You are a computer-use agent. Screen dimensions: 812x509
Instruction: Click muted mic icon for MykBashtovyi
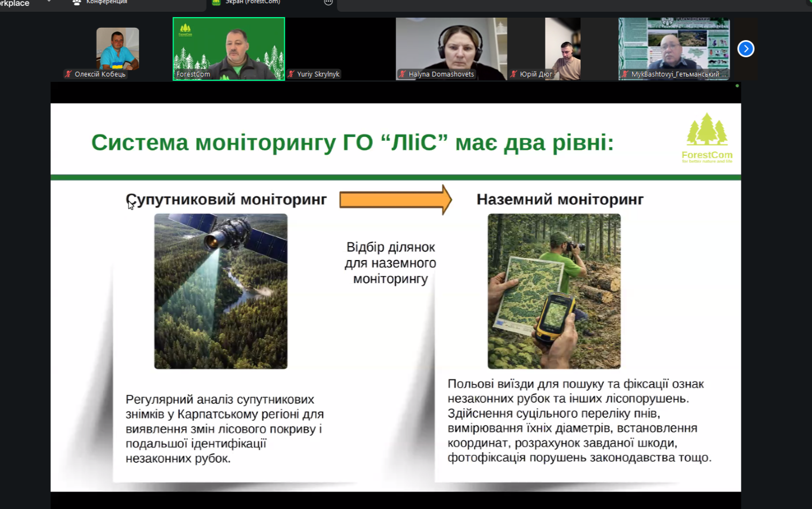tap(625, 74)
